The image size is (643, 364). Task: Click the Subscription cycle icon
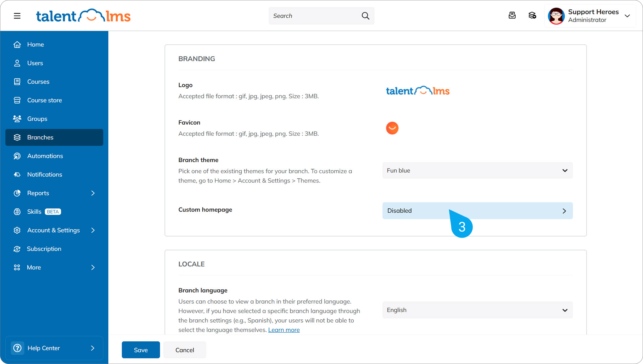point(17,249)
